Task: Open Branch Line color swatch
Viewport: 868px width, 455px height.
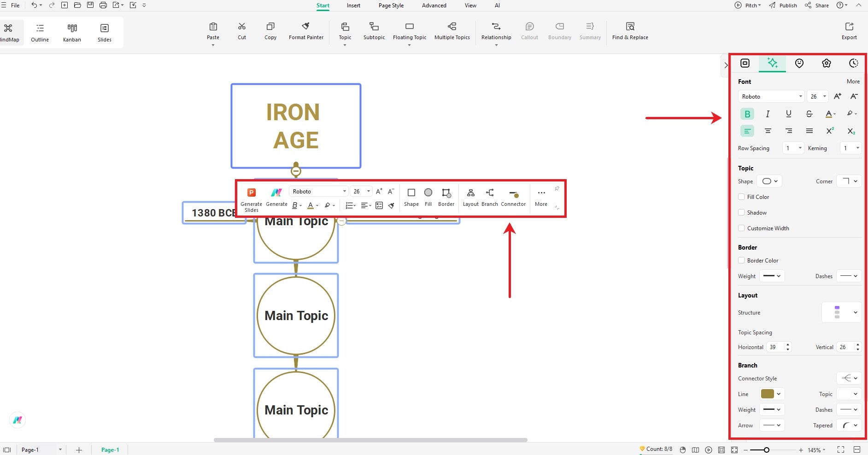Action: 772,394
